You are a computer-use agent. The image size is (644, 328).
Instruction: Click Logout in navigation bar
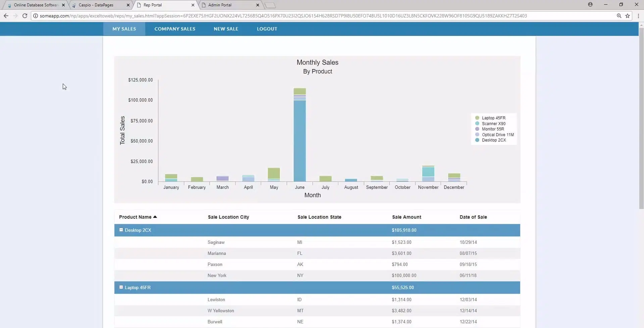(267, 29)
